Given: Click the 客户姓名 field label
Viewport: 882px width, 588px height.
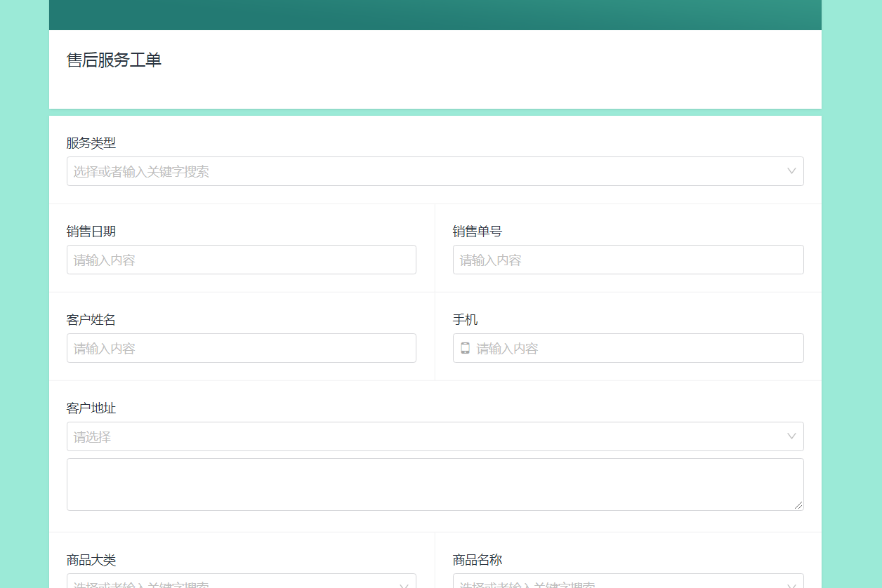Looking at the screenshot, I should (91, 320).
